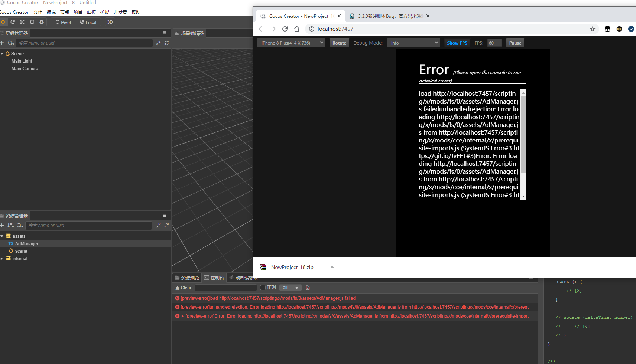This screenshot has width=636, height=364.
Task: Open asset sort options
Action: pyautogui.click(x=11, y=226)
